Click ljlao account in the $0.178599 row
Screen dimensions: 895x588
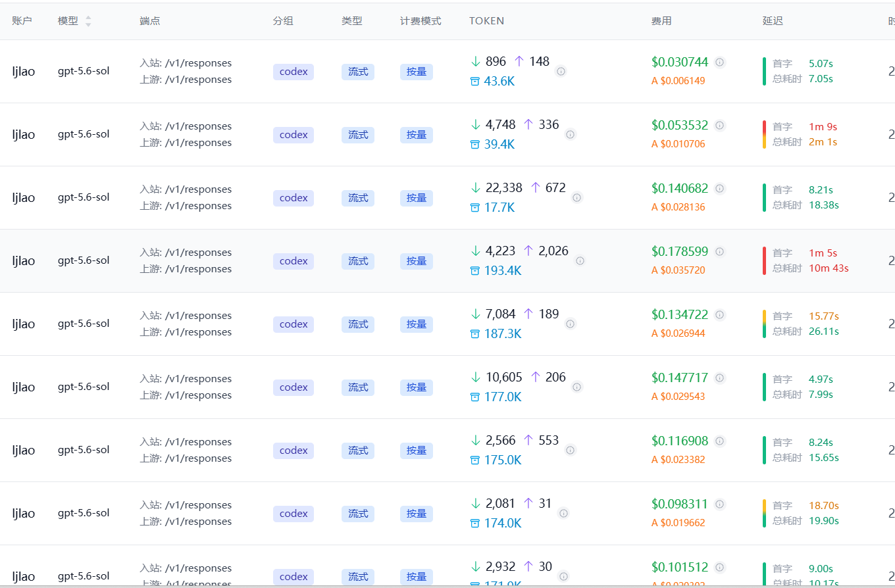pyautogui.click(x=24, y=261)
